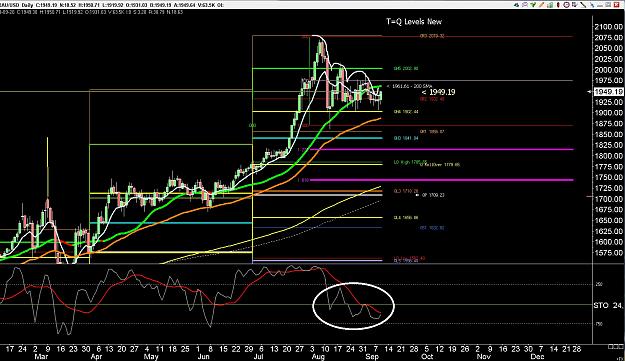Click the May label on the date axis
This screenshot has height=361, width=625.
(x=151, y=357)
